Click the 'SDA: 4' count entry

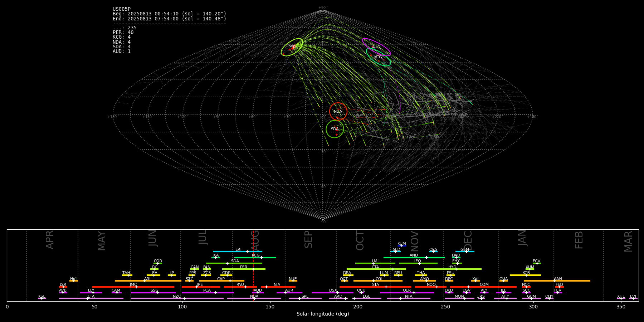click(x=122, y=47)
